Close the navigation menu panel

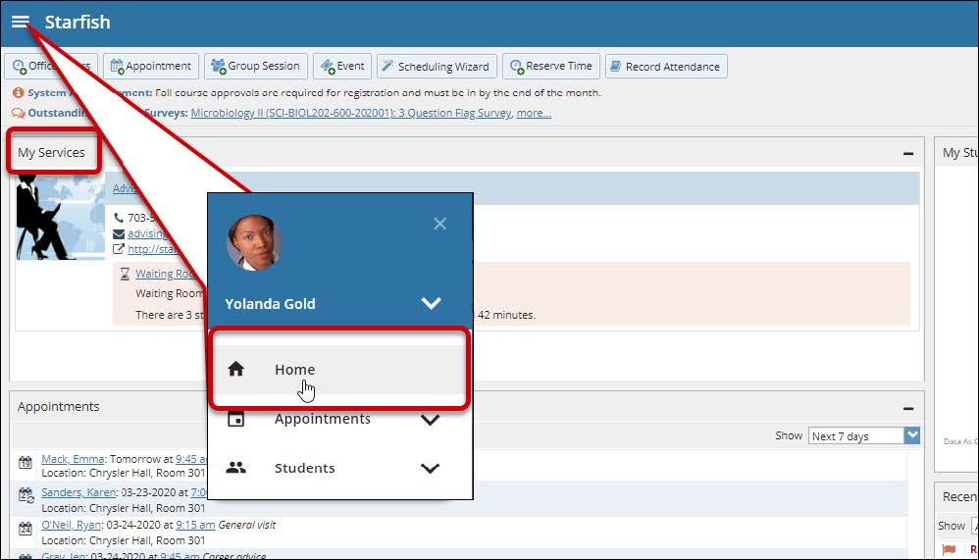click(439, 224)
